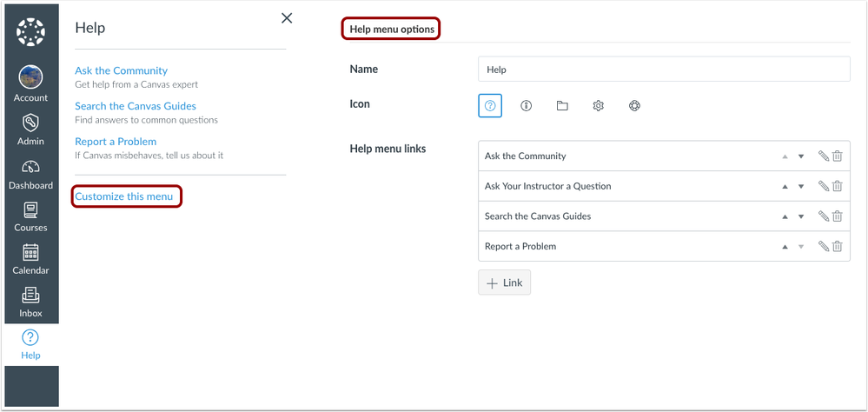Move Ask Your Instructor a Question up
The image size is (868, 412).
point(785,187)
